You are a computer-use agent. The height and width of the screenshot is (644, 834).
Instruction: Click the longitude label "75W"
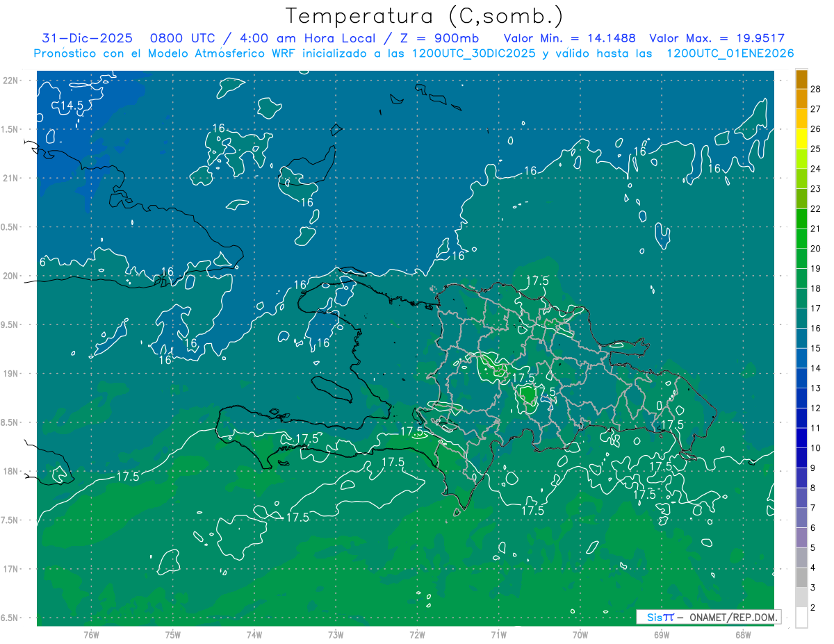coord(173,635)
